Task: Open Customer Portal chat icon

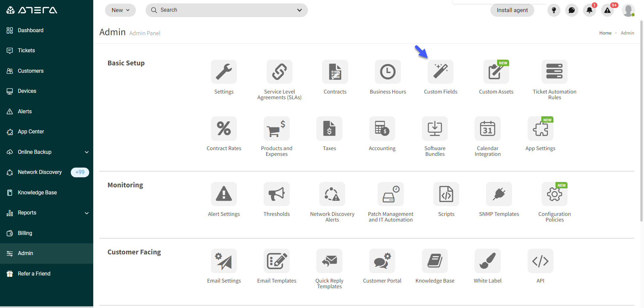Action: pyautogui.click(x=382, y=261)
